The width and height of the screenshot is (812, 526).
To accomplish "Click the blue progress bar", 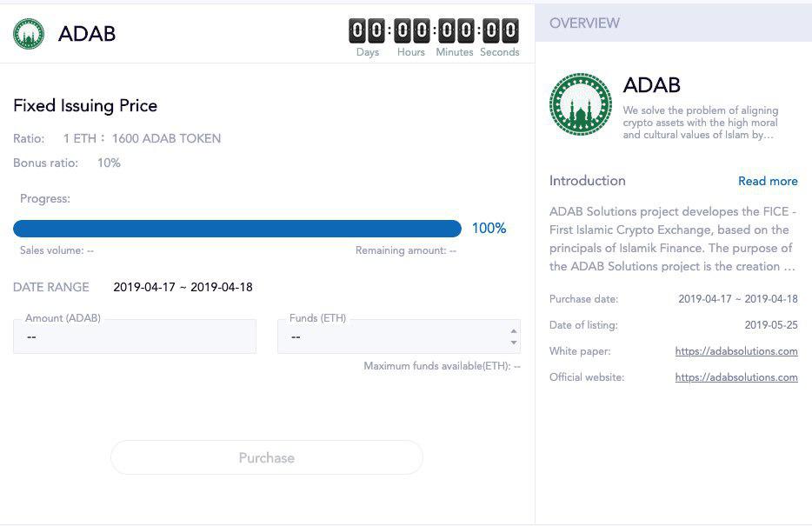I will click(237, 229).
